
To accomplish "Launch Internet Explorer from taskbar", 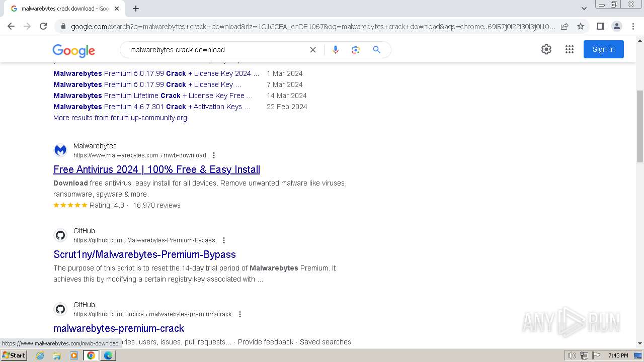I will (x=40, y=355).
